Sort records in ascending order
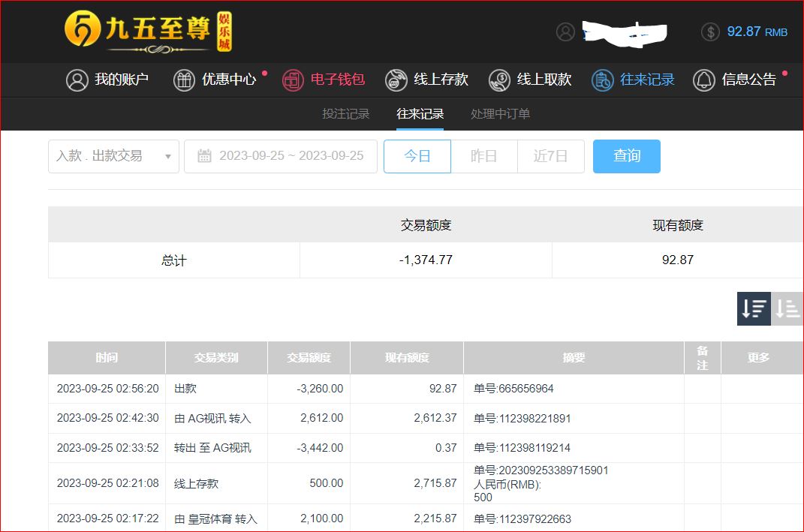804x532 pixels. click(787, 308)
